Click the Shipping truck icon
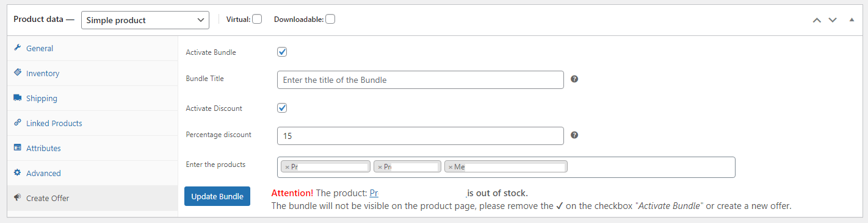The height and width of the screenshot is (223, 868). [x=17, y=98]
